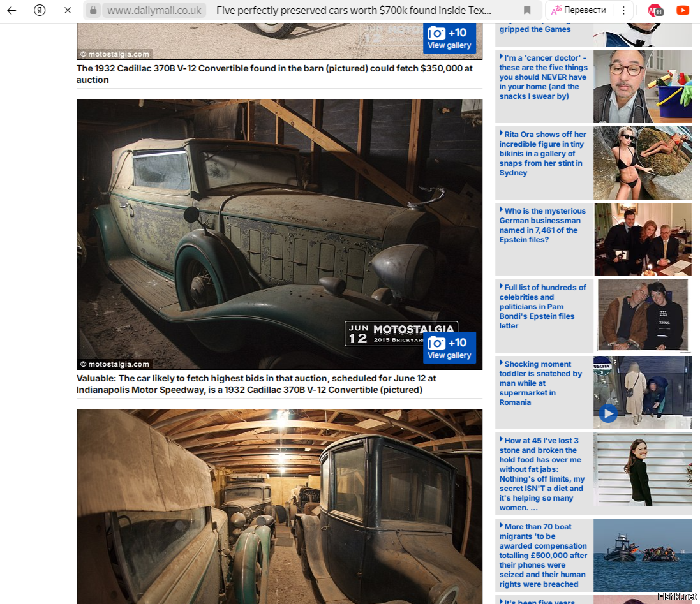The width and height of the screenshot is (700, 604).
Task: Click View gallery +10 on top image
Action: click(x=449, y=38)
